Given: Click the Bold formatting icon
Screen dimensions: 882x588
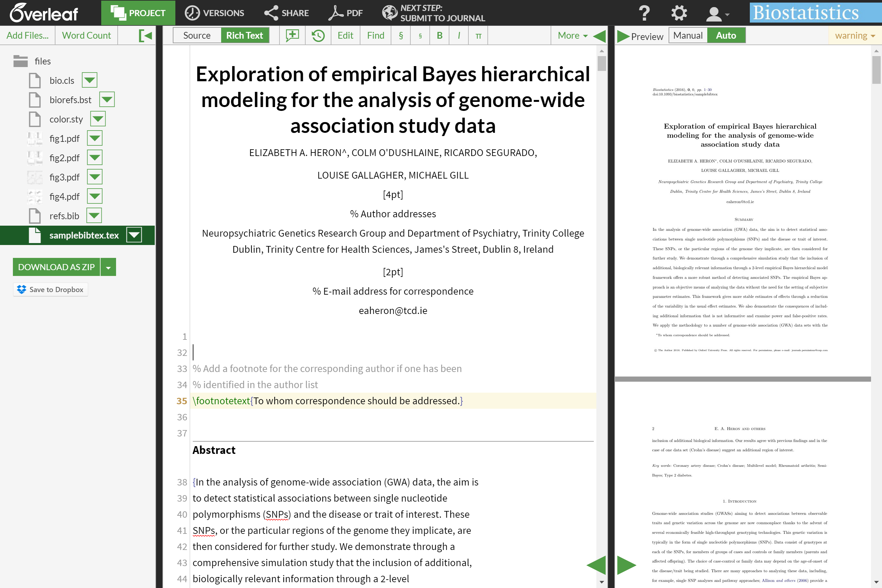Looking at the screenshot, I should (440, 36).
